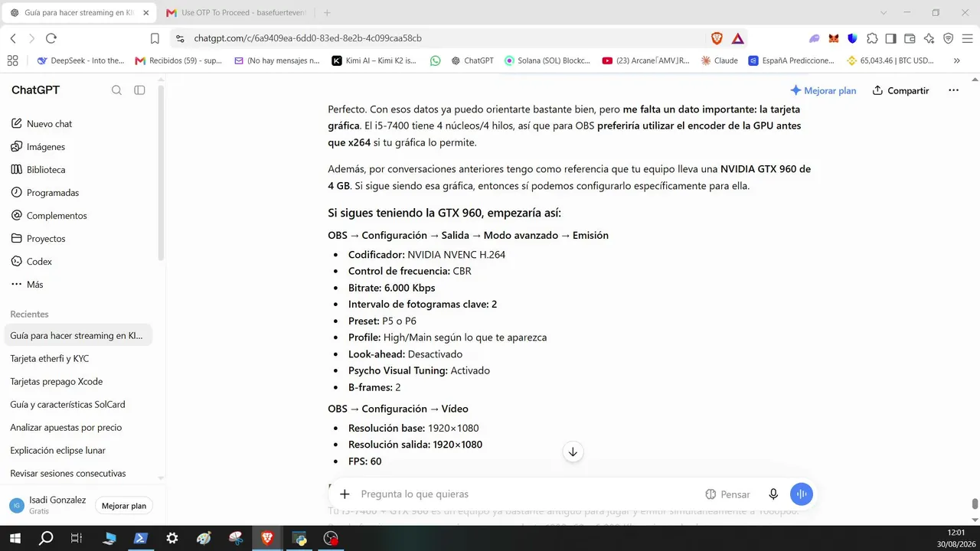Click the plus attach button in composer

[345, 494]
